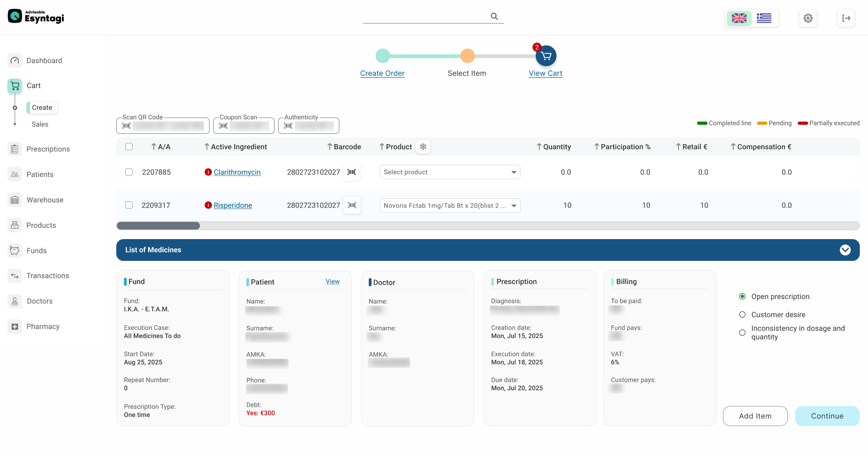Check the row 2207885 checkbox
The image size is (868, 456).
pos(129,172)
